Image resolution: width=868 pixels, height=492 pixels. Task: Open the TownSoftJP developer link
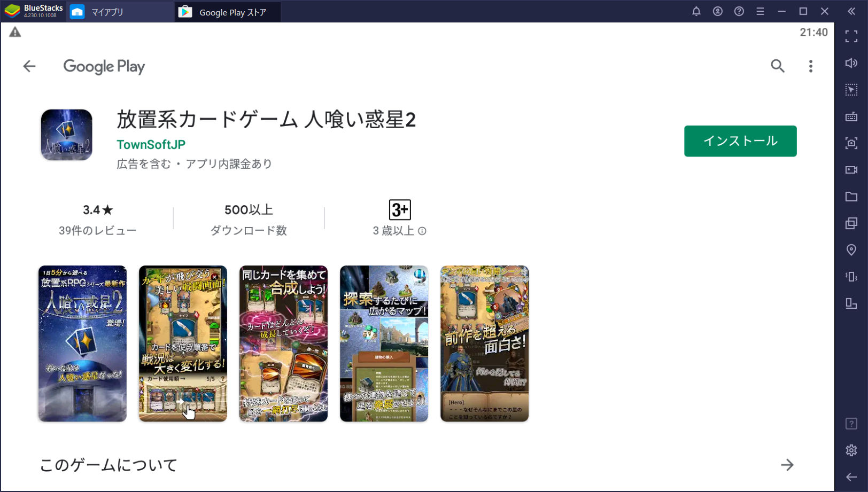pos(151,145)
